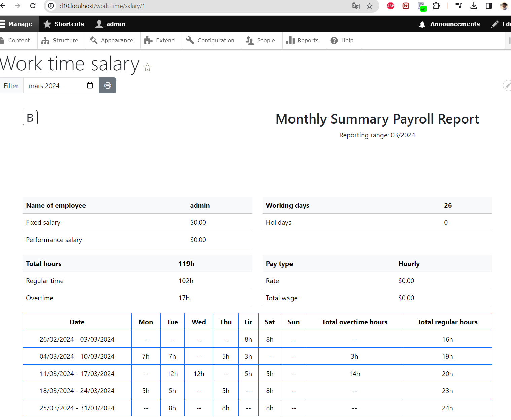Image resolution: width=511 pixels, height=420 pixels.
Task: Add page to shortcuts with star outline
Action: 147,67
